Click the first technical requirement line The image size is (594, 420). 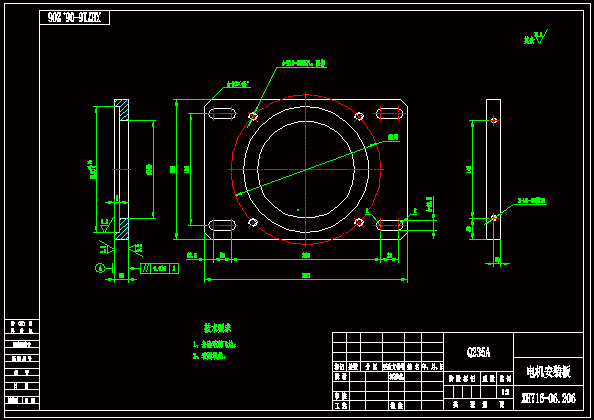214,345
